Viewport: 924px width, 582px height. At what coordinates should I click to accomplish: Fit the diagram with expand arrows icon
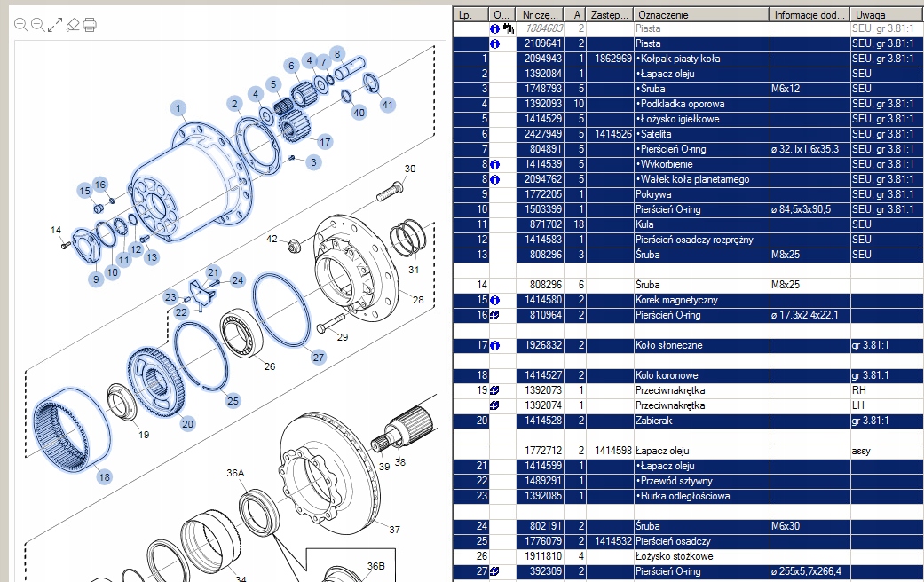(x=55, y=25)
